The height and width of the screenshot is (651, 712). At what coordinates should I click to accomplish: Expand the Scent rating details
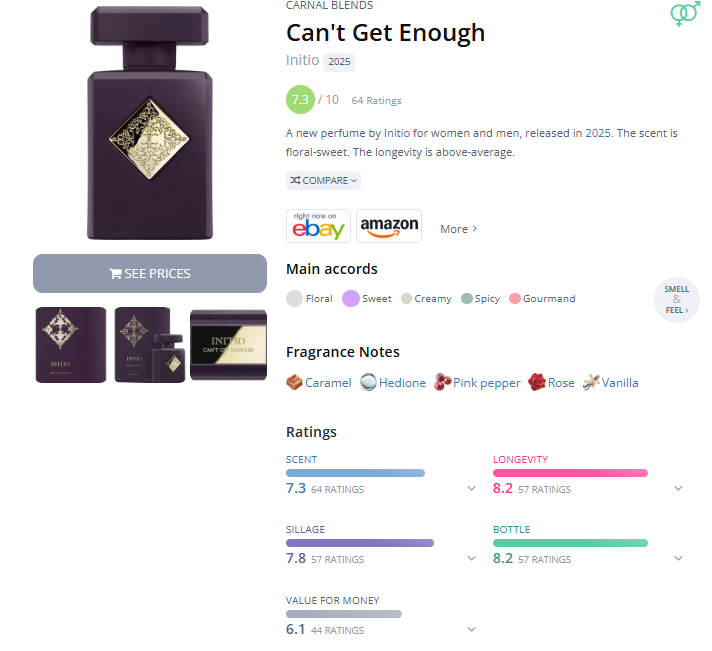click(x=471, y=489)
